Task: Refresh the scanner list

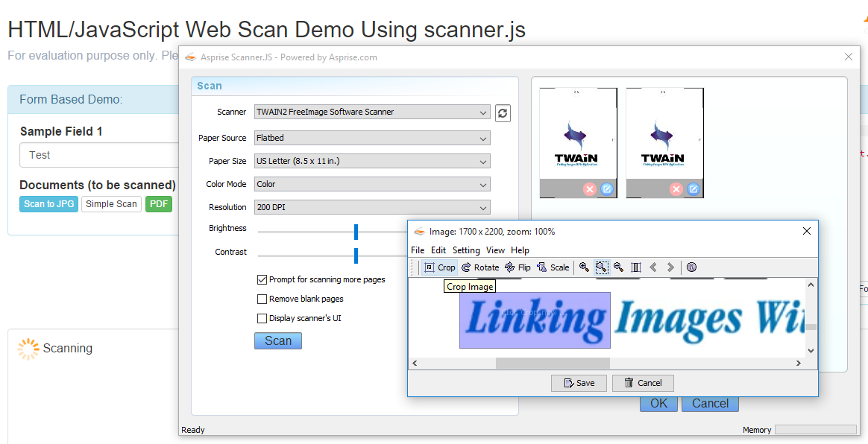Action: pyautogui.click(x=503, y=112)
